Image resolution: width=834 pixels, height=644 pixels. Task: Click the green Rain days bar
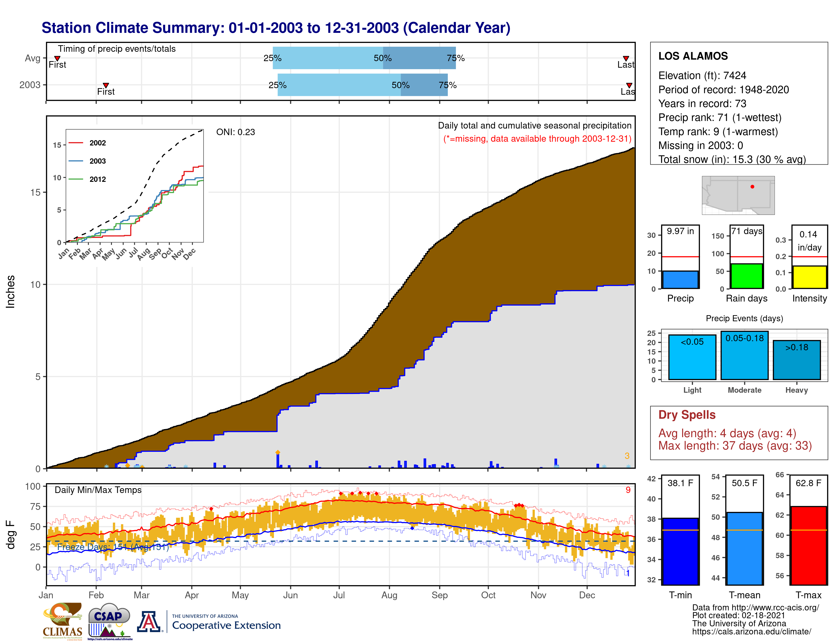[747, 276]
